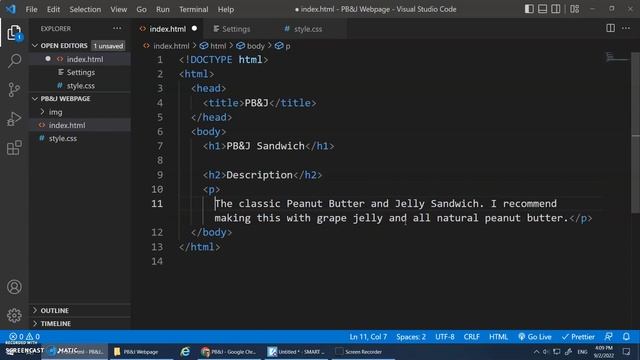Click the p breadcrumb item
Screen dimensions: 640x360
tap(283, 46)
